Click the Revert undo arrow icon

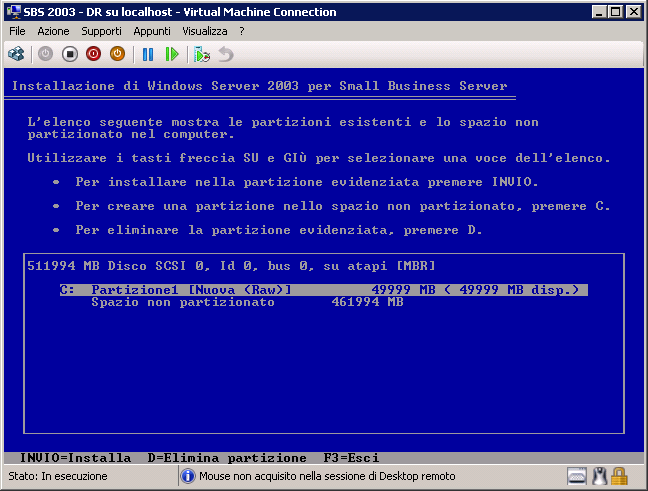tap(226, 54)
